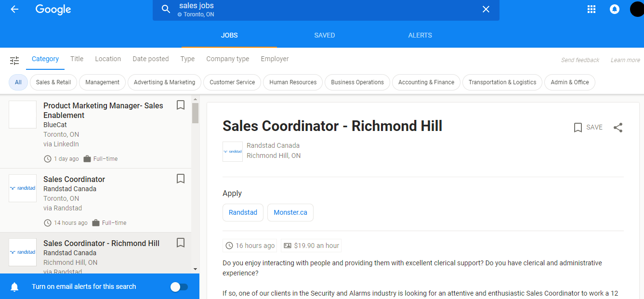Bookmark Sales Coordinator - Richmond Hill list item
This screenshot has height=299, width=644.
pos(181,243)
